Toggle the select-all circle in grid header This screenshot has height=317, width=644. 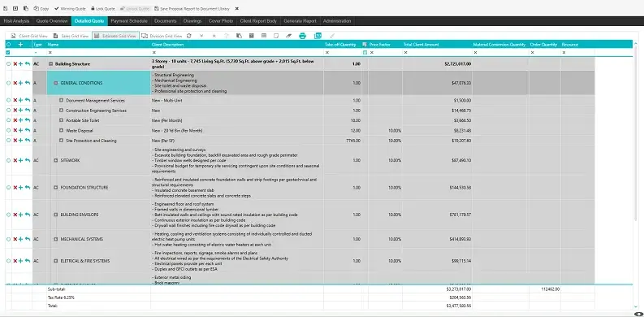coord(8,45)
